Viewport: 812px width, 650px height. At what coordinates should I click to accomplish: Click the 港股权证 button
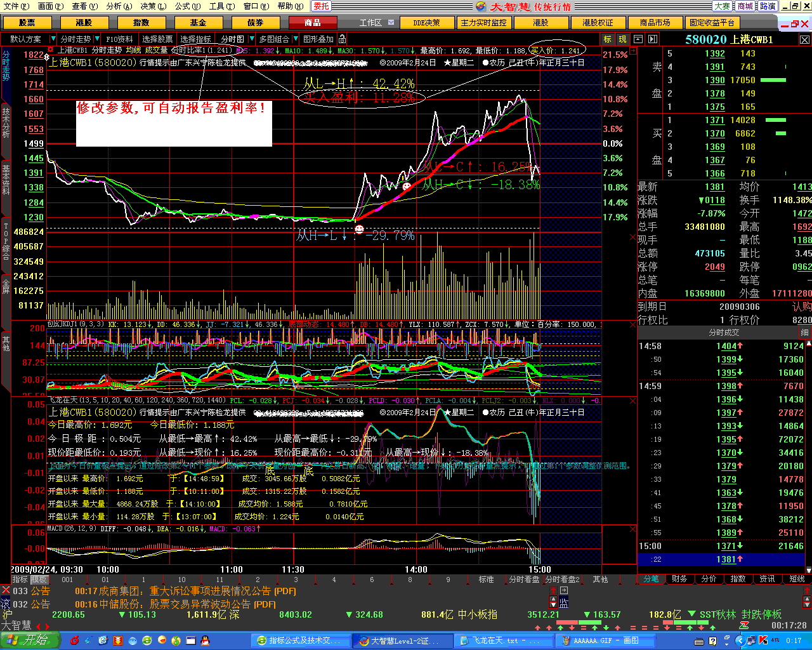coord(598,23)
